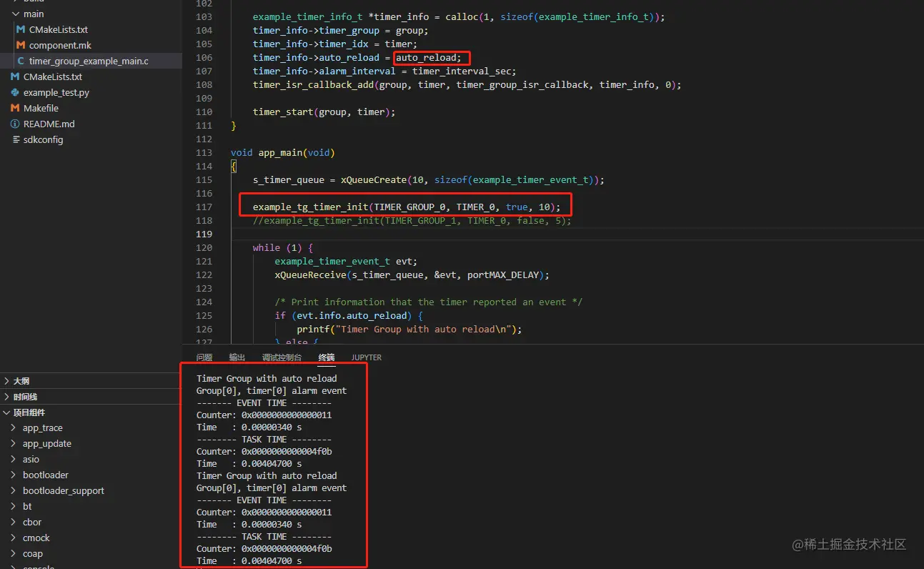The image size is (924, 569).
Task: Click the printf 'Timer Group with auto reload' line
Action: pyautogui.click(x=409, y=330)
